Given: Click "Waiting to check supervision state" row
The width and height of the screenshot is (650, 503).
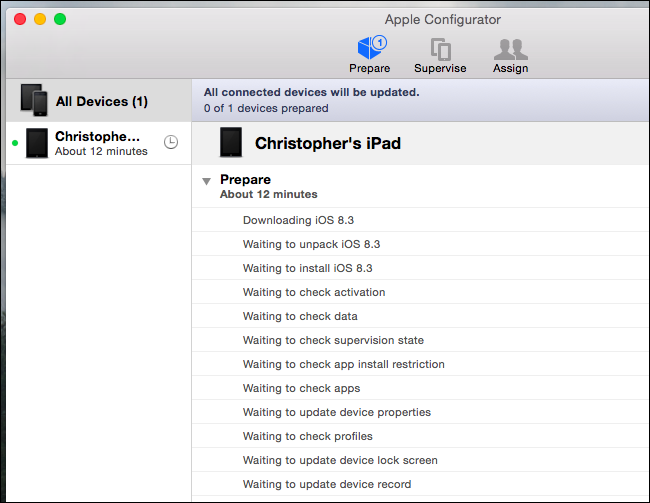Looking at the screenshot, I should pos(421,340).
